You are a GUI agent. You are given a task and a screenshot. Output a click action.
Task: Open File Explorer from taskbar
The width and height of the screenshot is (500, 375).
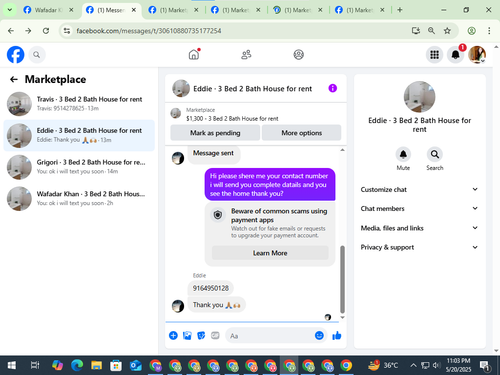[96, 365]
